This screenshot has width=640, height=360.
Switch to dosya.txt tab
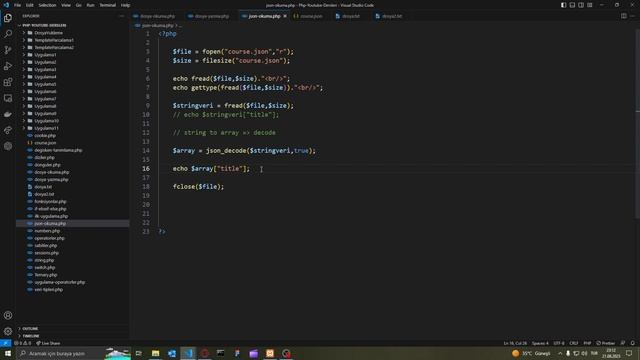[x=350, y=16]
